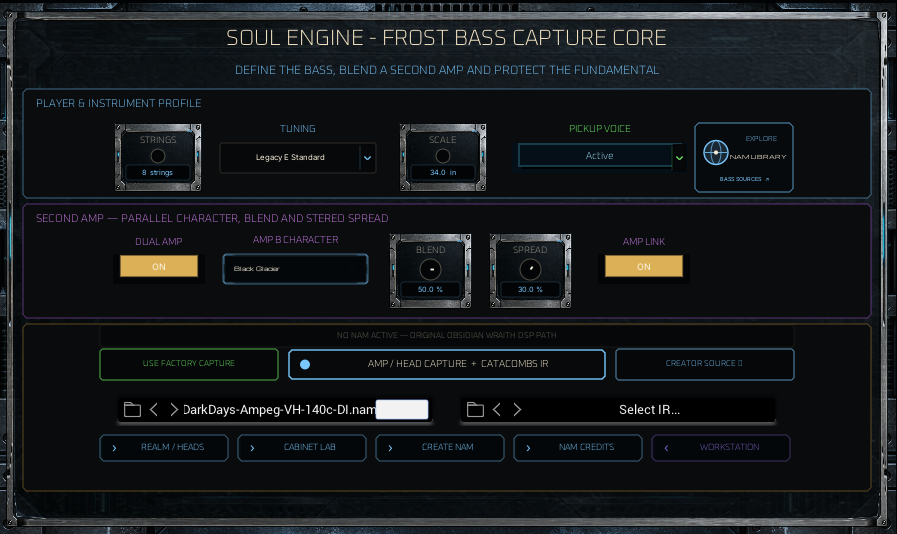The image size is (897, 534).
Task: Load previous NAM model arrow
Action: (153, 410)
